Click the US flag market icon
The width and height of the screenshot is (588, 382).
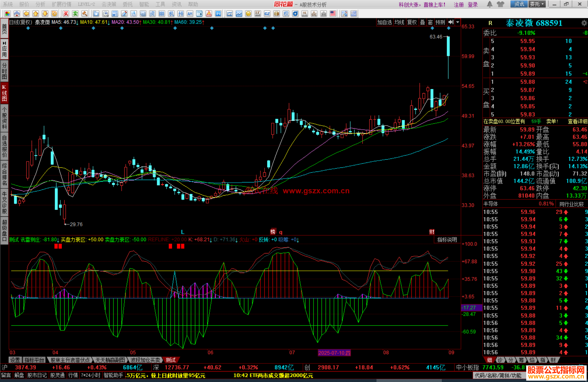pyautogui.click(x=333, y=14)
